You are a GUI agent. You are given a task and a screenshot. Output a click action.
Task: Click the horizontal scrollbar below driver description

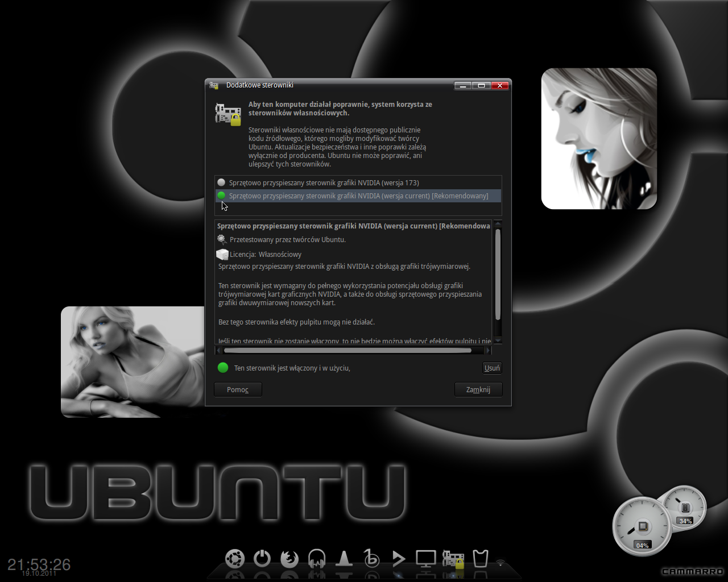click(x=348, y=350)
